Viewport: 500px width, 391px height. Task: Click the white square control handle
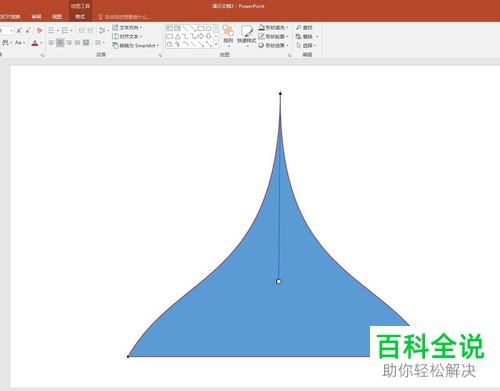click(x=279, y=282)
